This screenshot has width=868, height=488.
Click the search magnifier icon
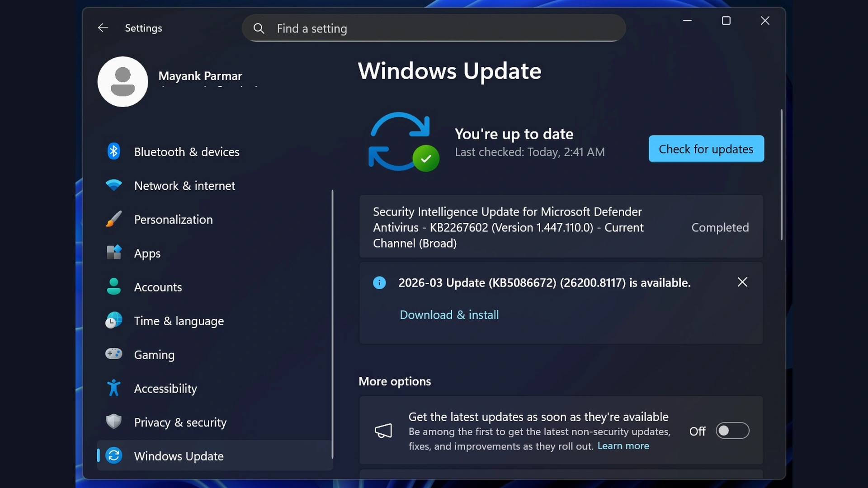(x=259, y=28)
